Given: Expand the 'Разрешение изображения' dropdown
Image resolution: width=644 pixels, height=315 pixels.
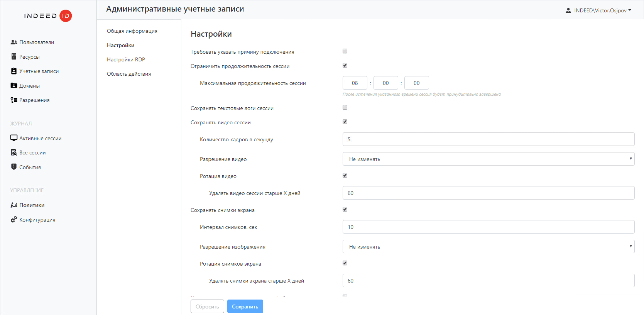Looking at the screenshot, I should (x=488, y=247).
